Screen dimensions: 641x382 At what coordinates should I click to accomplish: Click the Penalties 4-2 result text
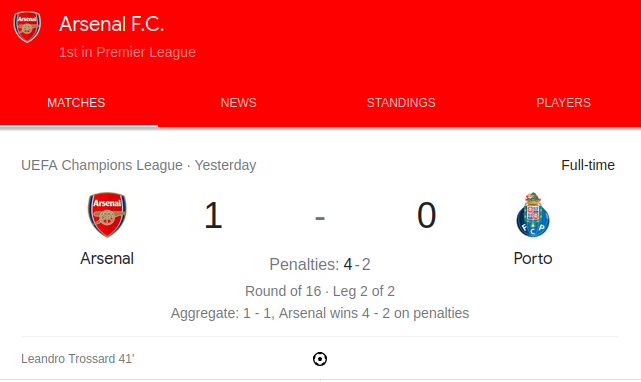(320, 265)
